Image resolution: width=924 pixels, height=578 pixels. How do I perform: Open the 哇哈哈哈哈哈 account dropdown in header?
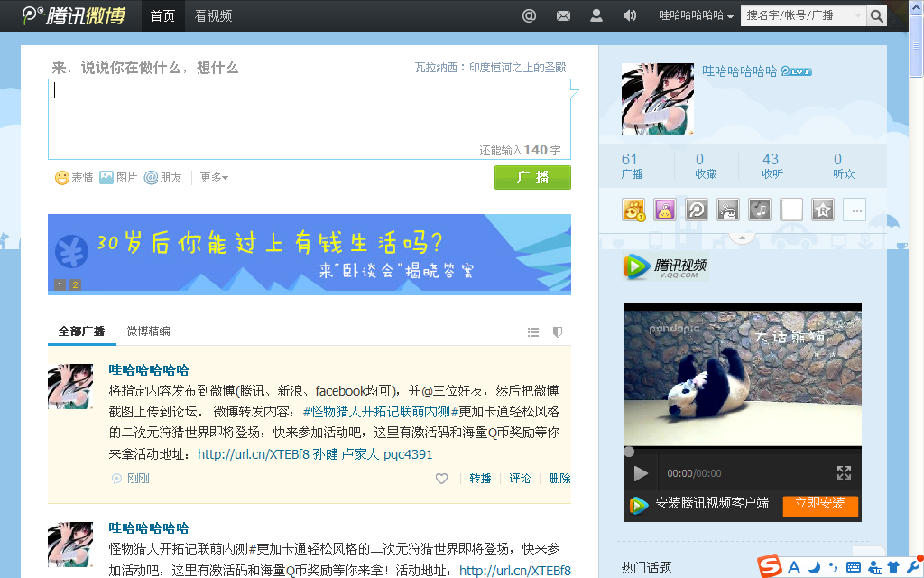696,15
